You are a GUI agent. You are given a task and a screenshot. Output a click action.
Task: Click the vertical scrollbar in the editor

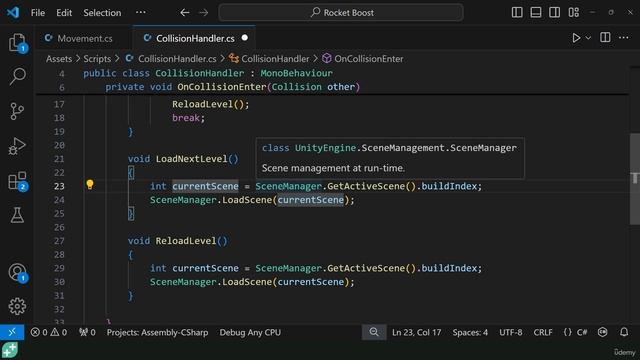[x=635, y=179]
